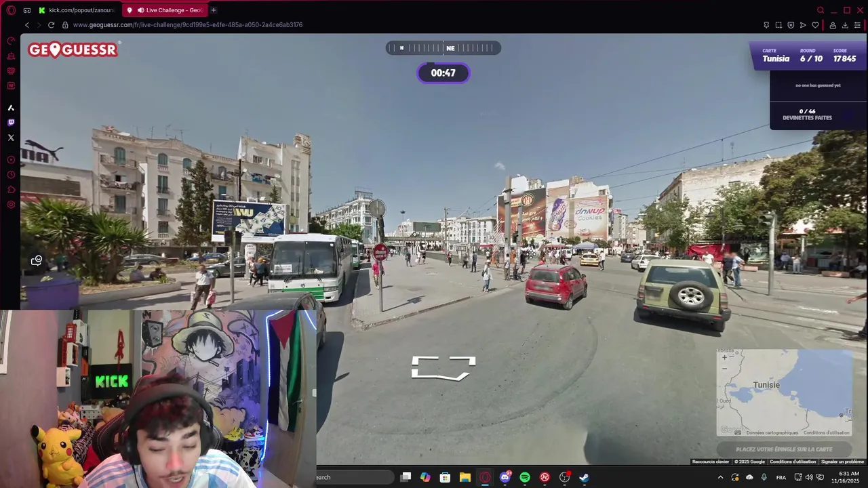Click the 00:47 countdown timer
Screen dimensions: 868x488
(443, 73)
